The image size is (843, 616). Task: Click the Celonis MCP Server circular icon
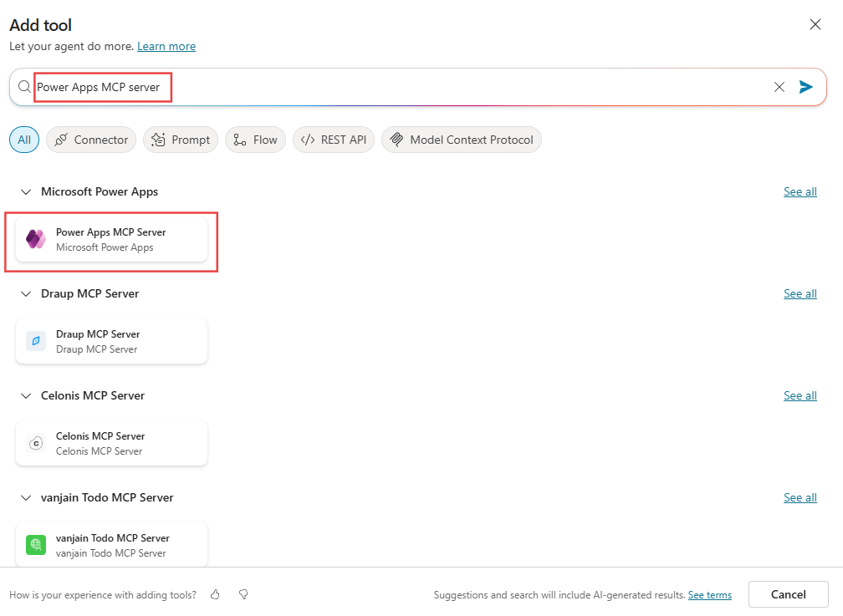coord(35,443)
